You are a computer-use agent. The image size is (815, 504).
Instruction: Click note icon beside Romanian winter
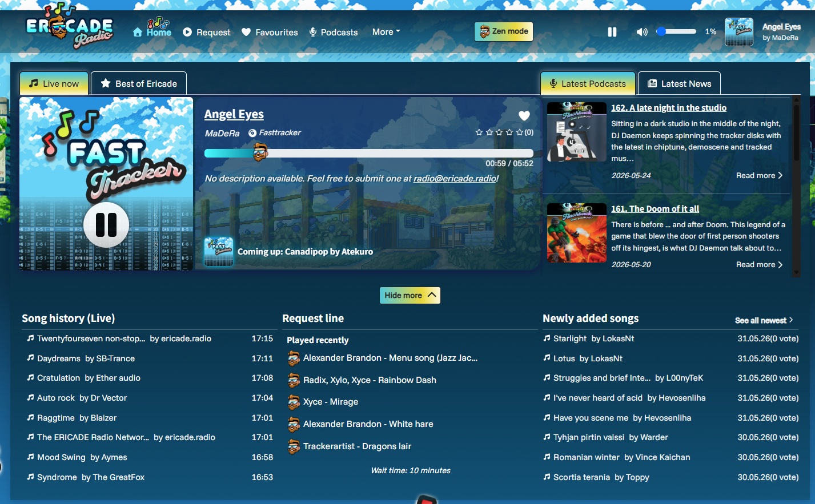[547, 457]
